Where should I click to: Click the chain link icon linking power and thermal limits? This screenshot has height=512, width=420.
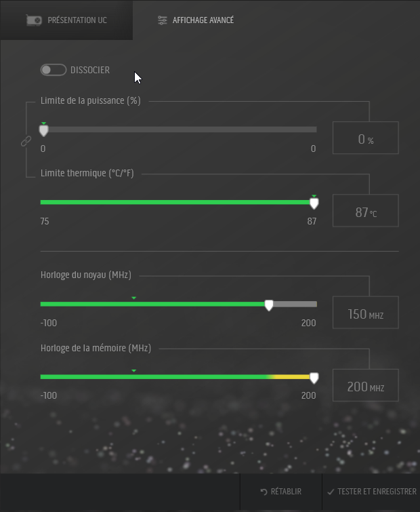point(26,141)
